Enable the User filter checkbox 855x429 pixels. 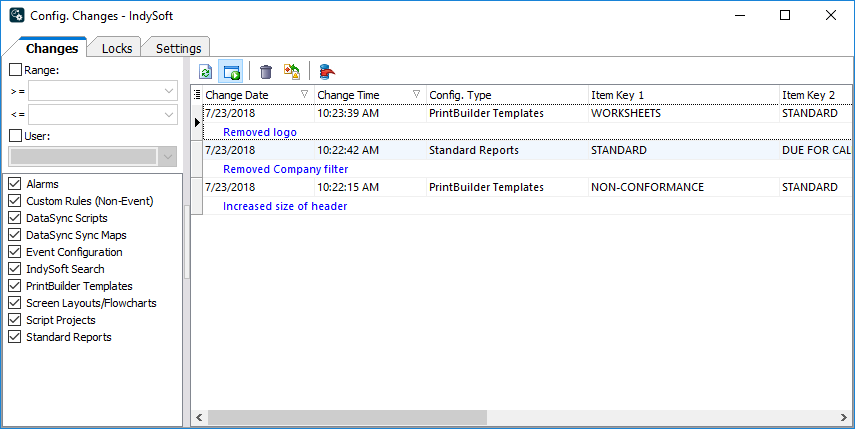point(15,136)
